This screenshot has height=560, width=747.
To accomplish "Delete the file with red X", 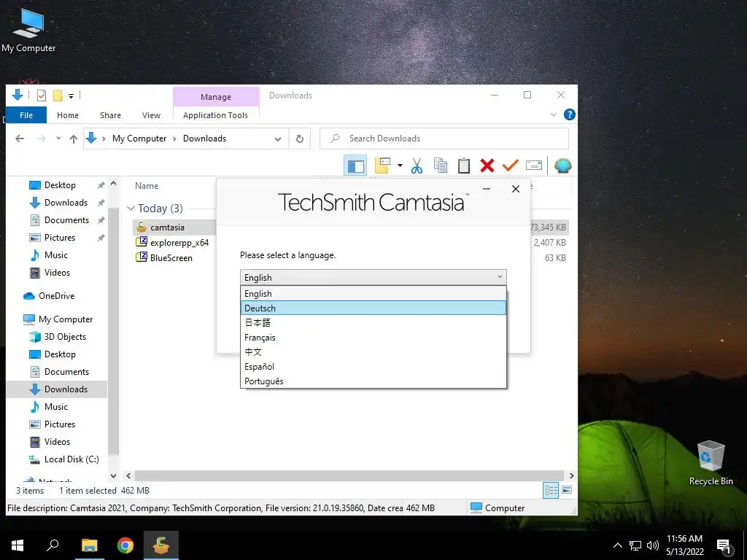I will click(487, 166).
